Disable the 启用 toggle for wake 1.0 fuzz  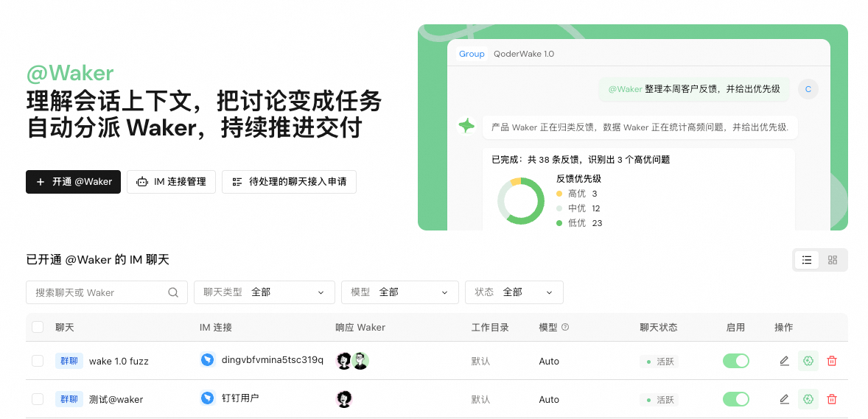(735, 361)
